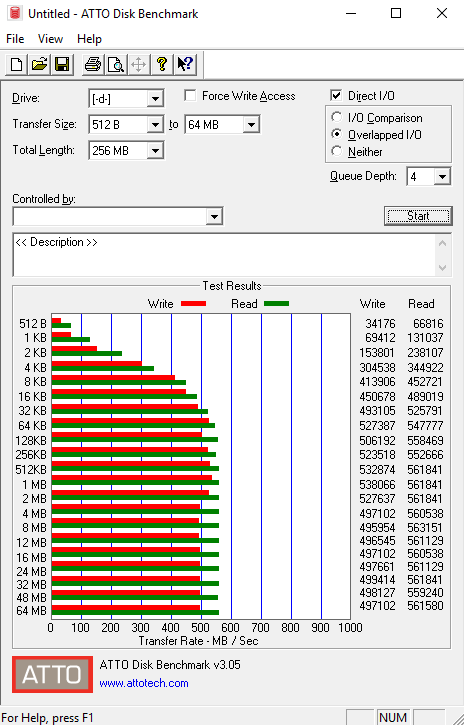Enable the Force Write Access checkbox
Image resolution: width=464 pixels, height=725 pixels.
pos(189,96)
